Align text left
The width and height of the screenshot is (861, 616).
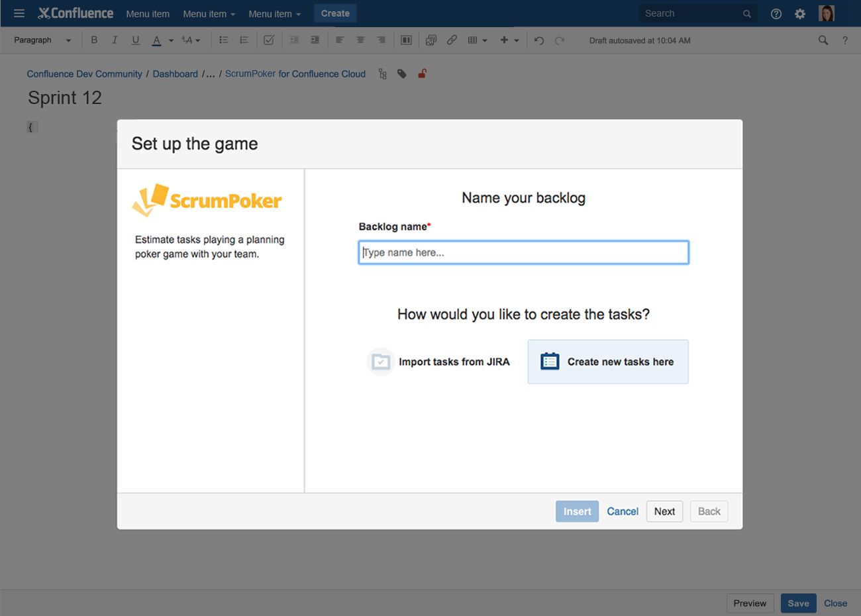point(340,40)
